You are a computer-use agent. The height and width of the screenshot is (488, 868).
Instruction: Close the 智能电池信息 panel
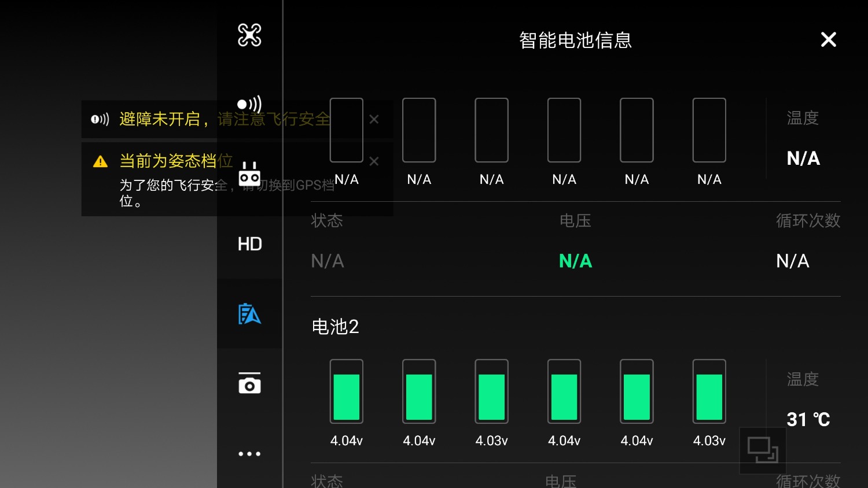click(829, 39)
